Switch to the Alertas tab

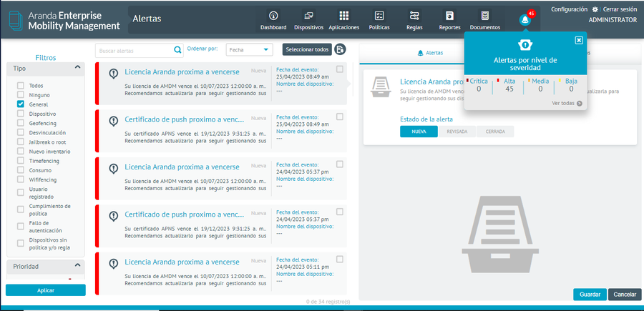[x=430, y=53]
